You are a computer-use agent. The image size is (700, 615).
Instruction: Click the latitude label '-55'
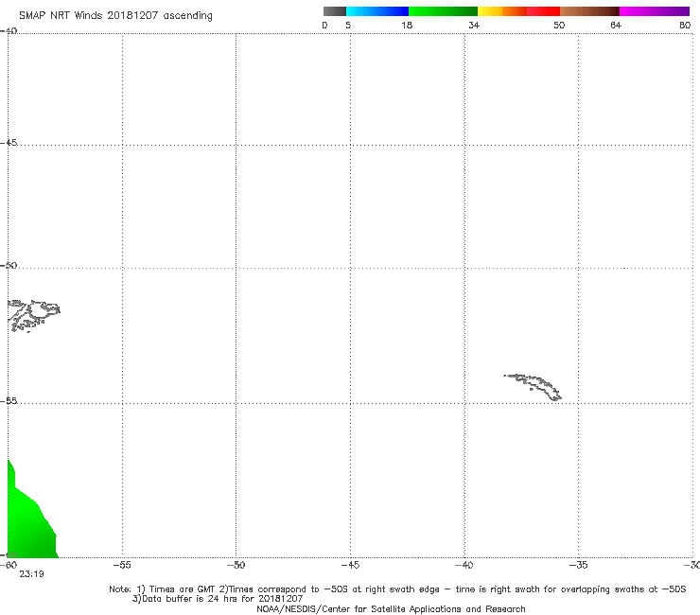pos(9,400)
